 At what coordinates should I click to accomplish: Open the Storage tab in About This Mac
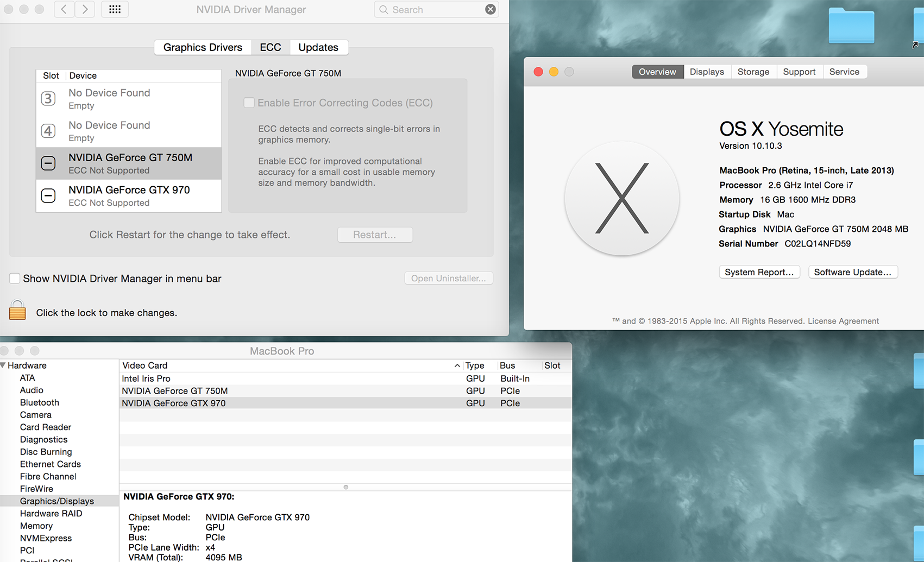coord(753,72)
